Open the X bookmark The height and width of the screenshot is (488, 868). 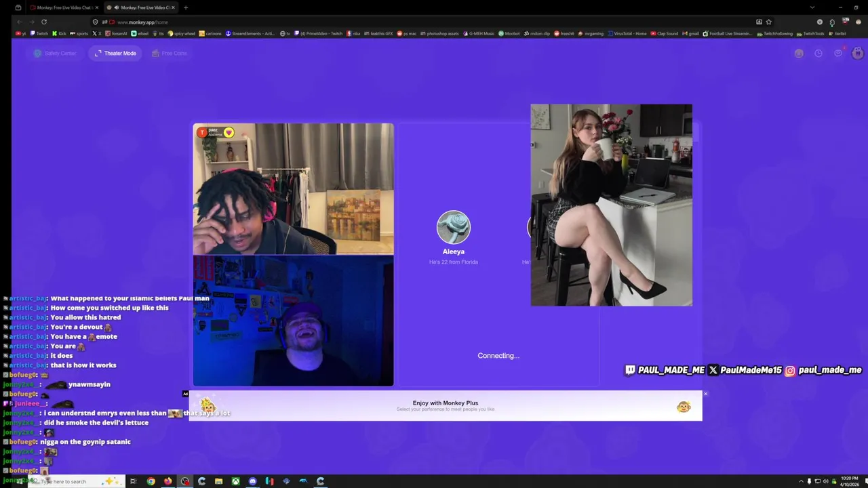click(96, 33)
